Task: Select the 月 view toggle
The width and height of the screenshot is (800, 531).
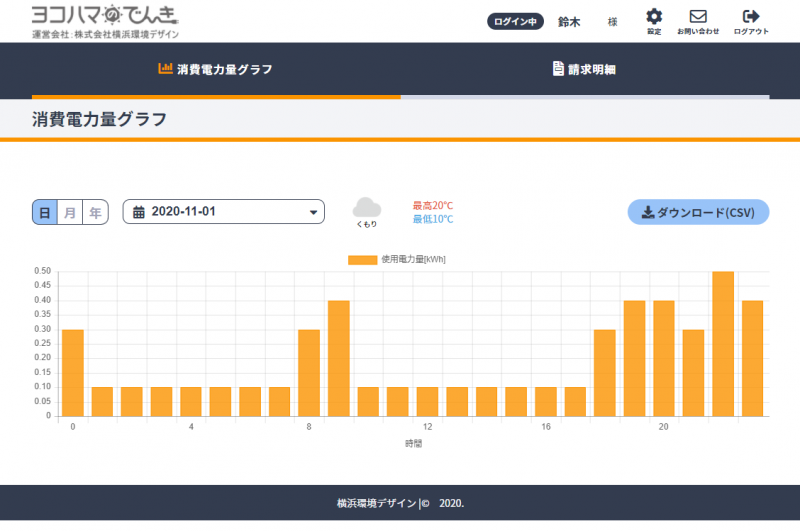Action: pos(70,212)
